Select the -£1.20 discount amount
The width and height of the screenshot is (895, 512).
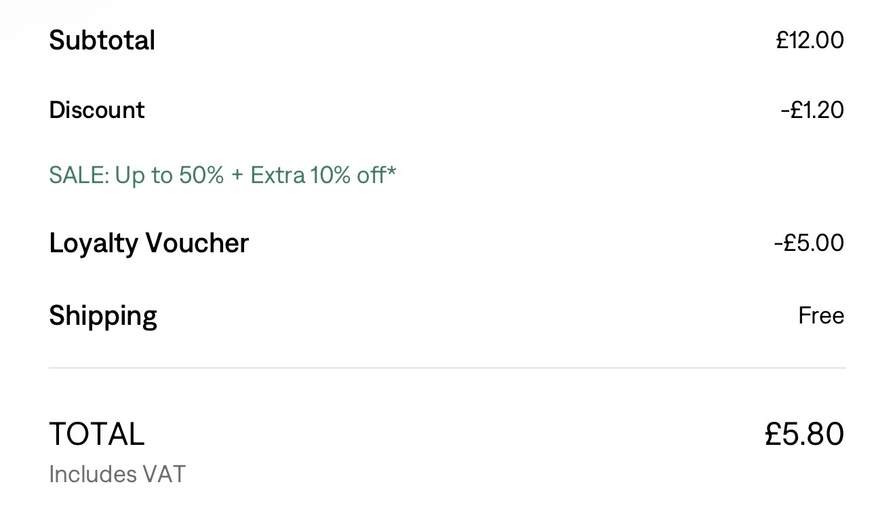812,110
